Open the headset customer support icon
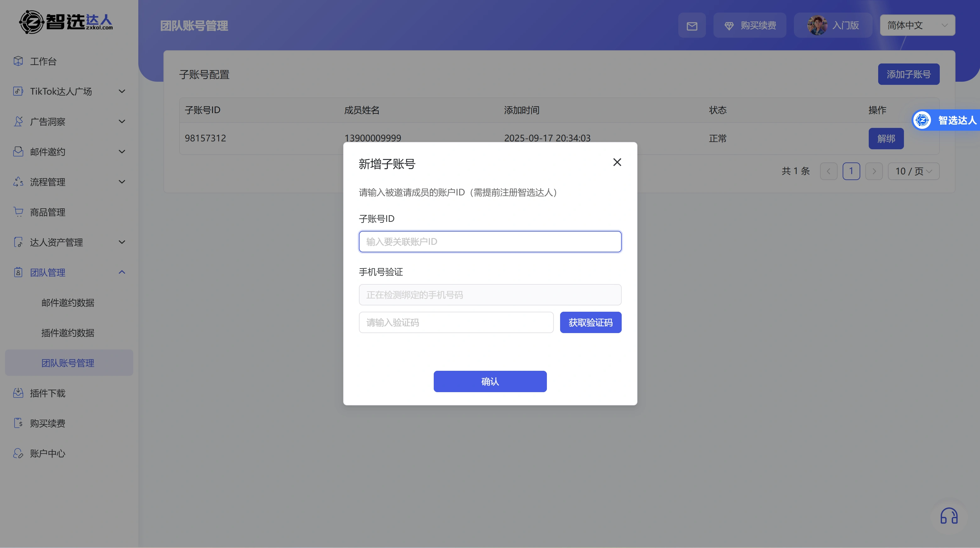980x548 pixels. tap(949, 516)
